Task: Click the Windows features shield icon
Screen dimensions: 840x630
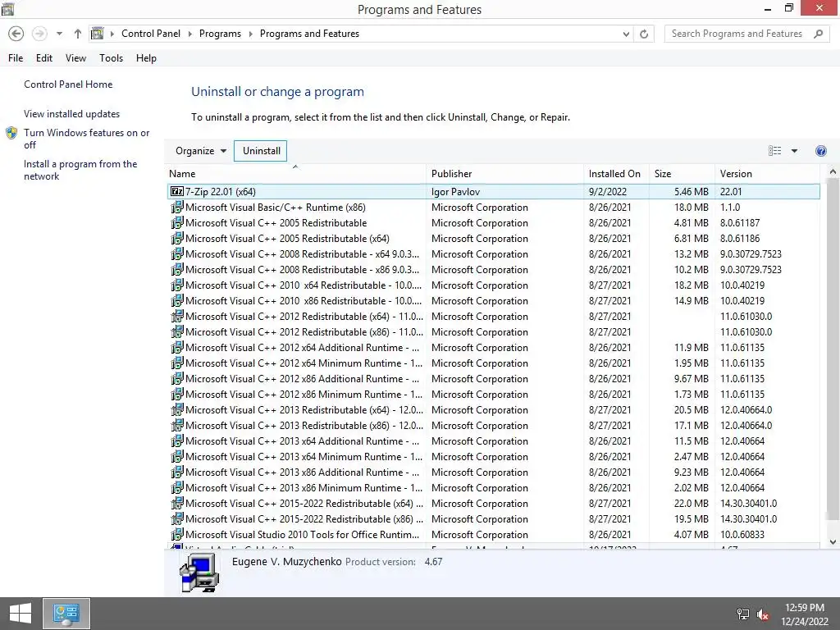Action: [x=11, y=133]
